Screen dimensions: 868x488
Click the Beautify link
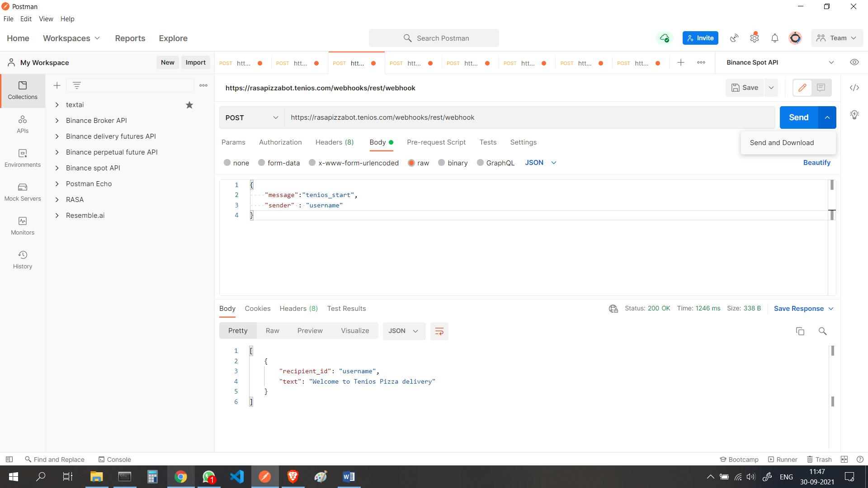tap(816, 163)
